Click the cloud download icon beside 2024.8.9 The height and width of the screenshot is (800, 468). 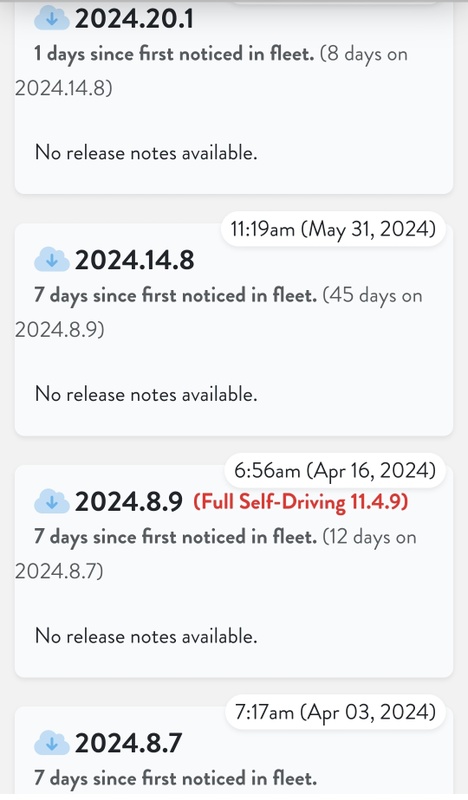52,502
